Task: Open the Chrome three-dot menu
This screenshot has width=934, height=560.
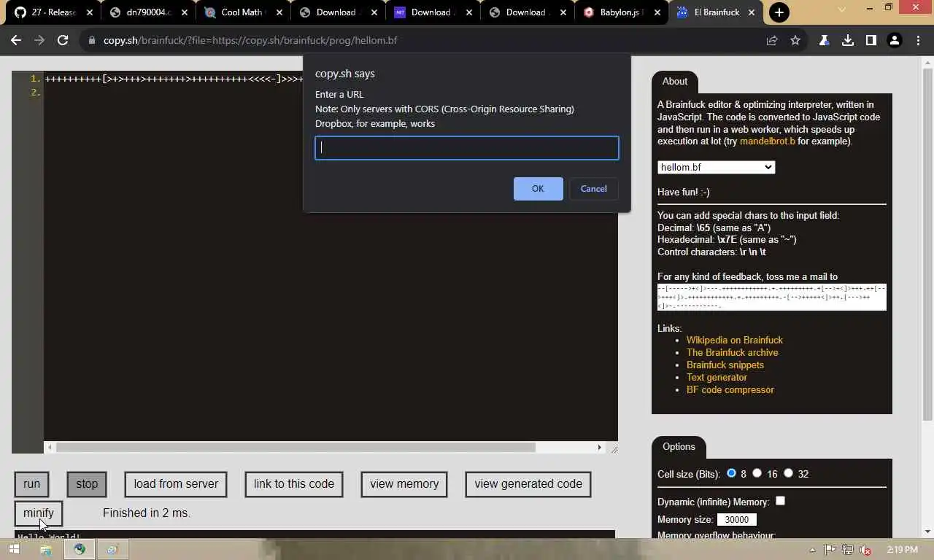Action: (x=918, y=41)
